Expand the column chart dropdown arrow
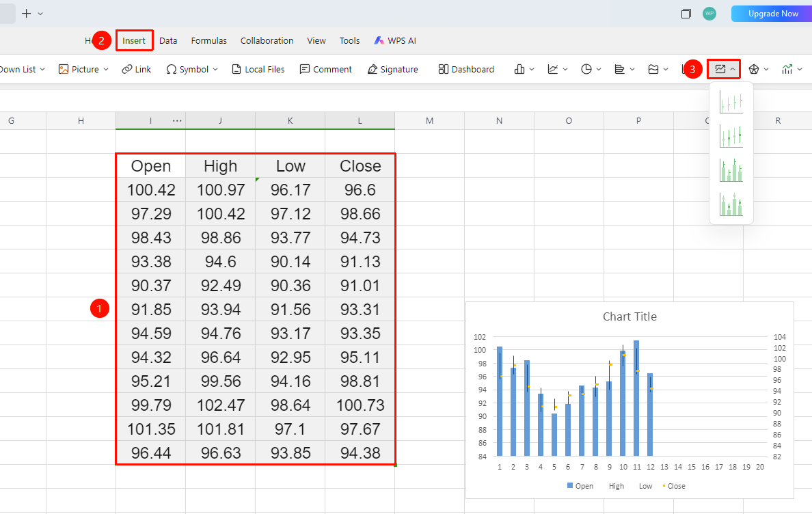Image resolution: width=812 pixels, height=514 pixels. 532,69
